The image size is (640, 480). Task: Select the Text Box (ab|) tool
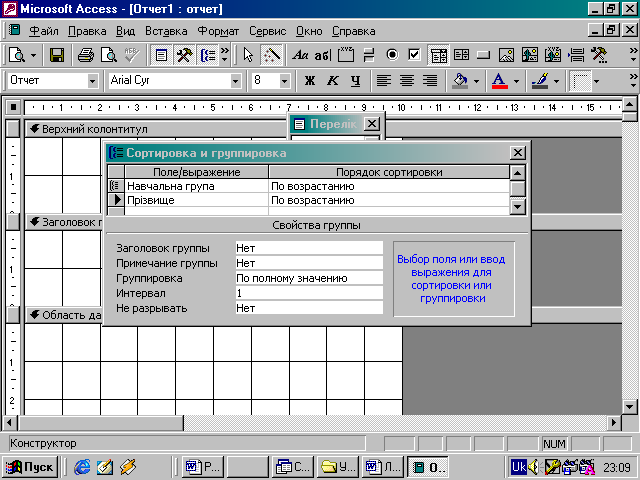point(322,55)
